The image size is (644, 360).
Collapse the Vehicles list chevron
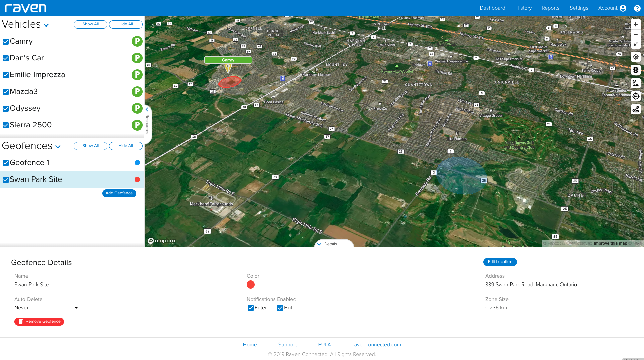pos(46,25)
